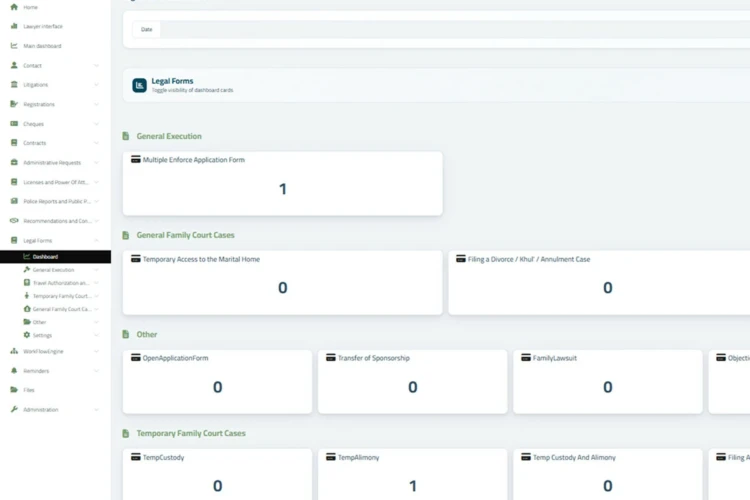The height and width of the screenshot is (500, 750).
Task: Click the Police Reports icon in sidebar
Action: coord(14,201)
